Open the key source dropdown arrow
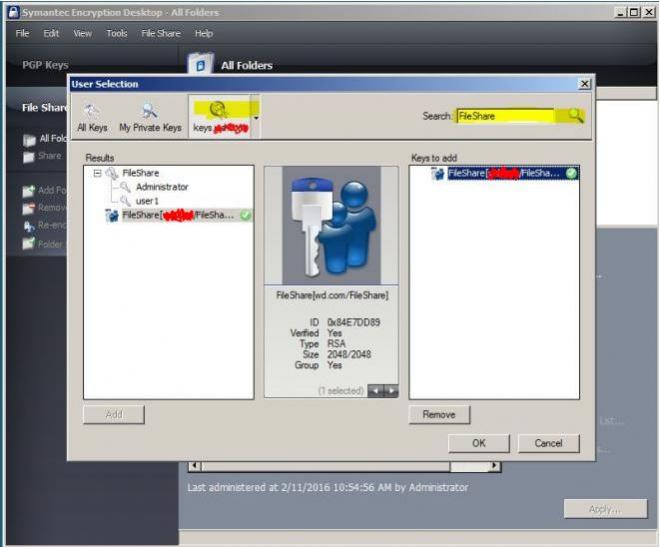Viewport: 660px width, 547px height. pos(255,118)
